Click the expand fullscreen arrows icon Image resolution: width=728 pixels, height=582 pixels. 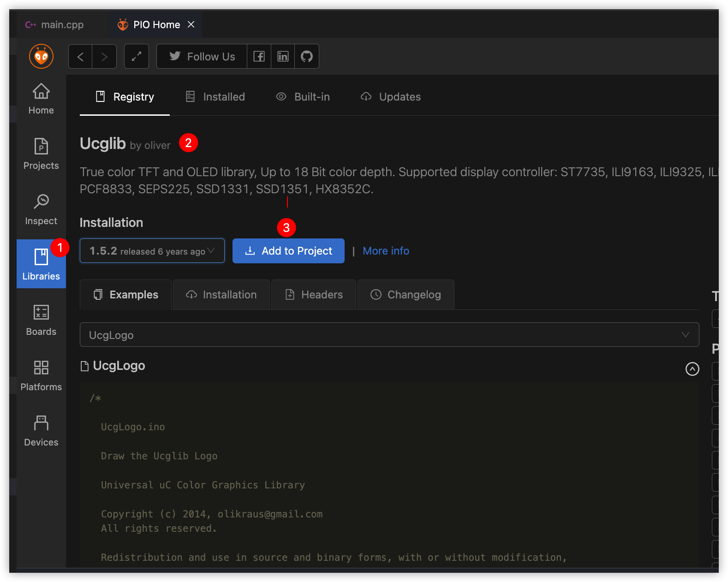[137, 56]
